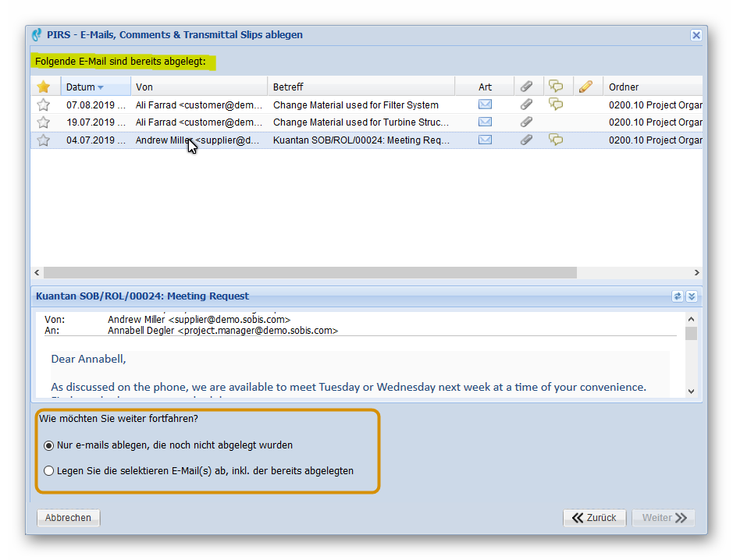Collapse the email preview panel
This screenshot has height=560, width=733.
(691, 296)
